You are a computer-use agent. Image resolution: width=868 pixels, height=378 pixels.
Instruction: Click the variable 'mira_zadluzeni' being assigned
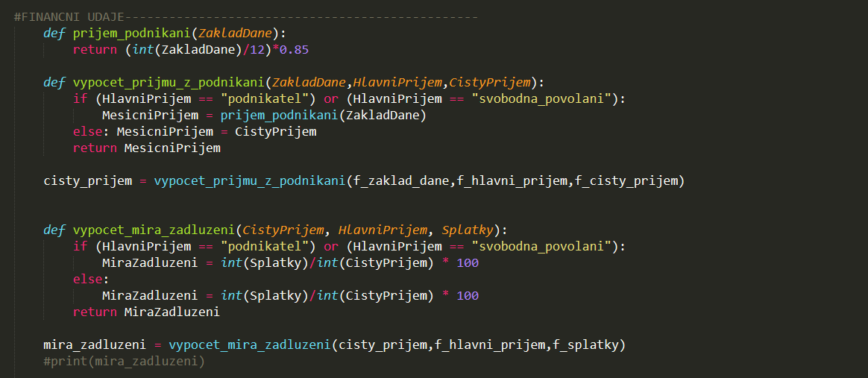95,344
